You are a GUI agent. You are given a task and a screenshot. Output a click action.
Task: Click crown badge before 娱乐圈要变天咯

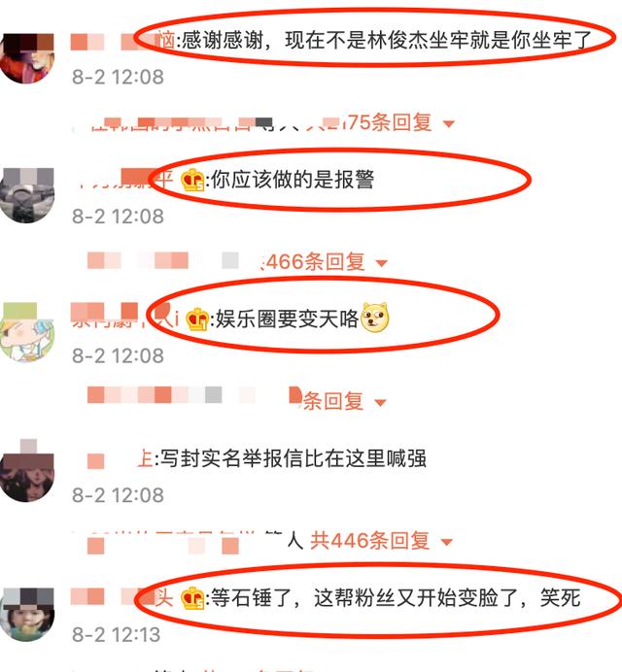(197, 319)
